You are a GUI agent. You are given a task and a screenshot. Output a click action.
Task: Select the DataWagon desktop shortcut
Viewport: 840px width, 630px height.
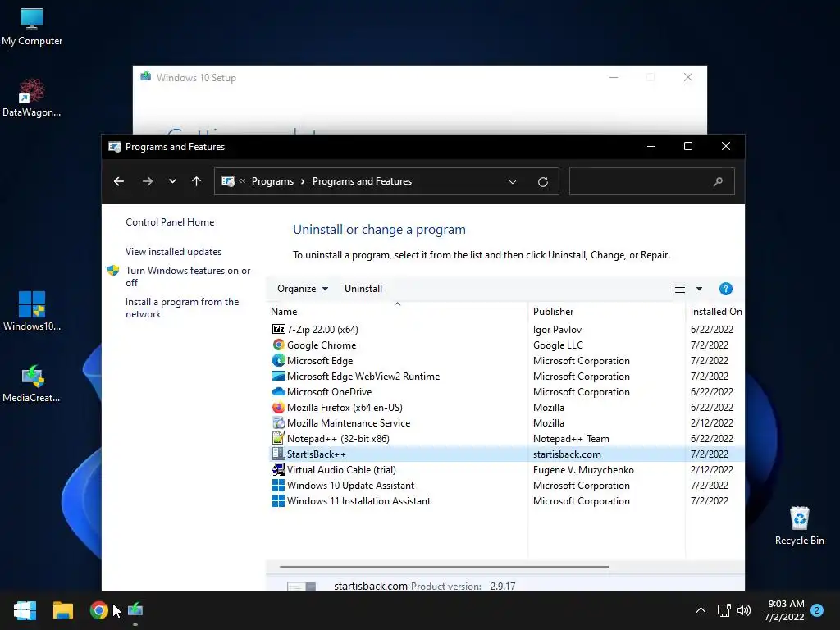coord(32,98)
